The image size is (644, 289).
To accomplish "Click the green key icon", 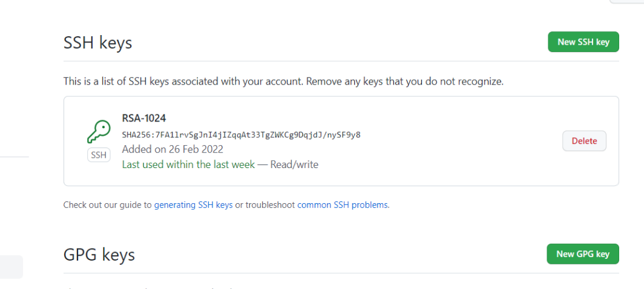I will (x=99, y=131).
